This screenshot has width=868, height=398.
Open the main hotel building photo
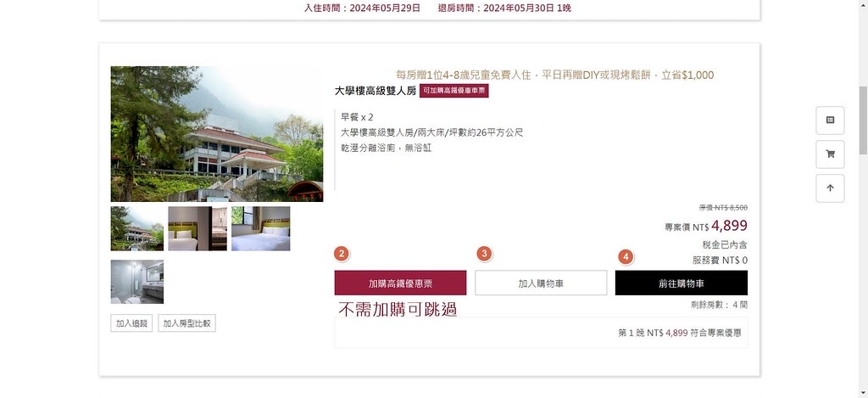click(x=217, y=134)
